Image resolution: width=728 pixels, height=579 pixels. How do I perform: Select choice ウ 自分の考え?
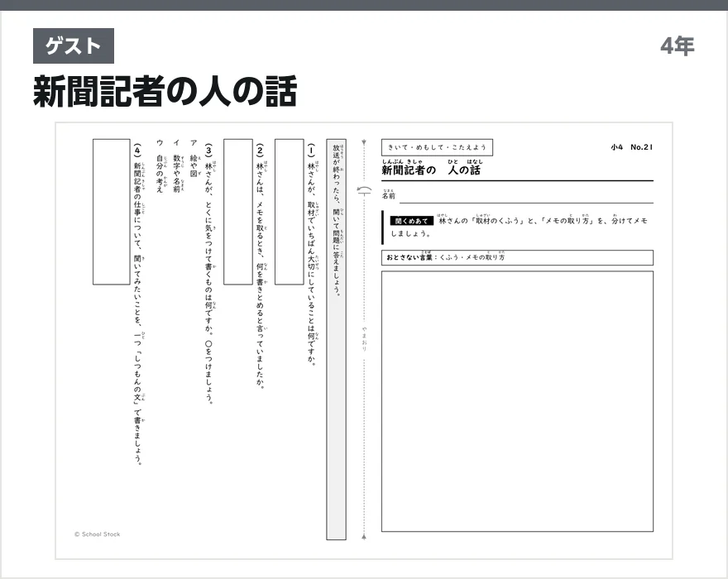coord(160,166)
